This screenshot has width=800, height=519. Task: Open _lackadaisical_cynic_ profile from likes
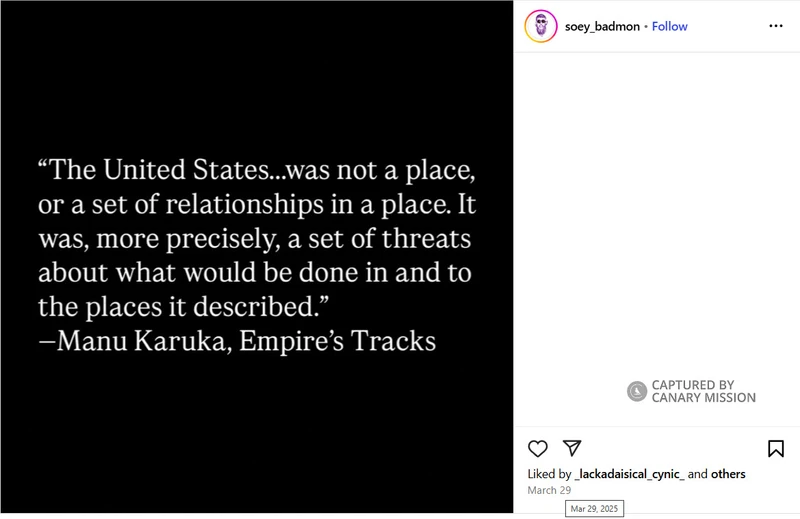[630, 474]
